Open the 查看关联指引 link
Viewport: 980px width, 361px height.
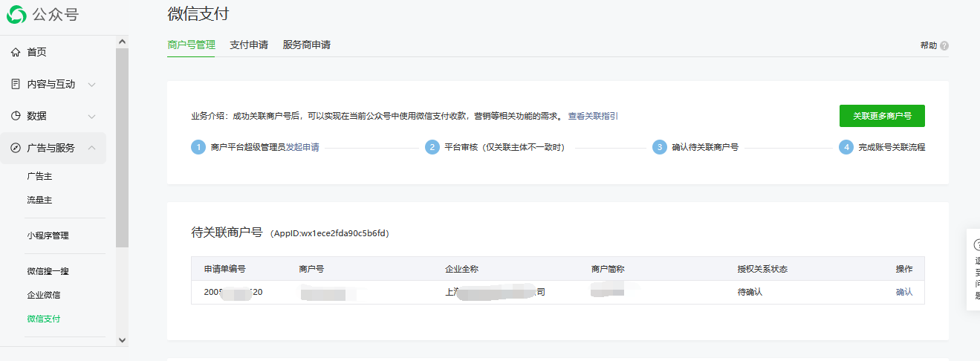[593, 116]
